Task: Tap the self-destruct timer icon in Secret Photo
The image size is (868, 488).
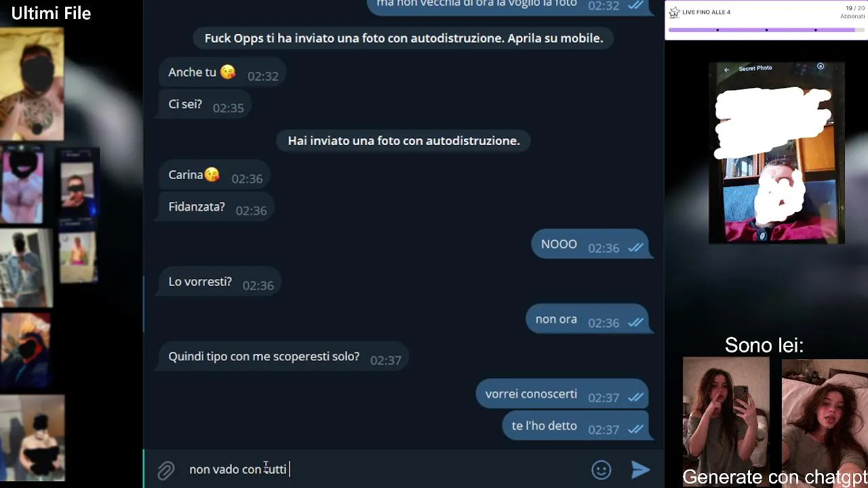Action: coord(821,66)
